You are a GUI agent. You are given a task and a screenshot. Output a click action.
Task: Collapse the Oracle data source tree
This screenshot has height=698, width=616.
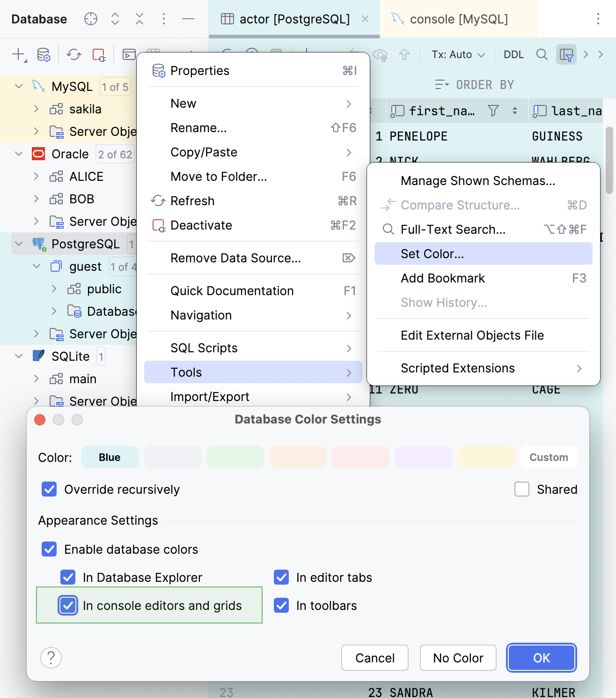coord(18,154)
